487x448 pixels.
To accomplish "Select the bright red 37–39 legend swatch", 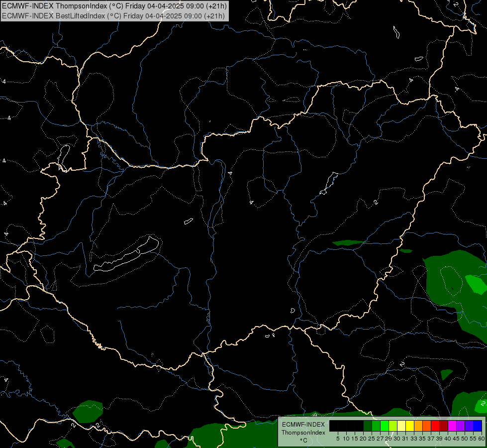I will [x=435, y=426].
